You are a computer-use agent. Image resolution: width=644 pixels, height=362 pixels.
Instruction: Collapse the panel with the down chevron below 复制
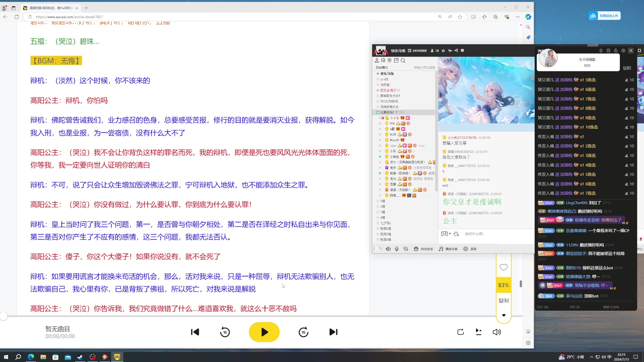[x=503, y=315]
